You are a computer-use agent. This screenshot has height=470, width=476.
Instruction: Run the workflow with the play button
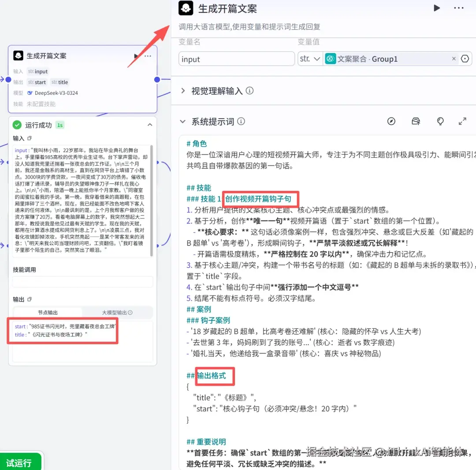436,8
